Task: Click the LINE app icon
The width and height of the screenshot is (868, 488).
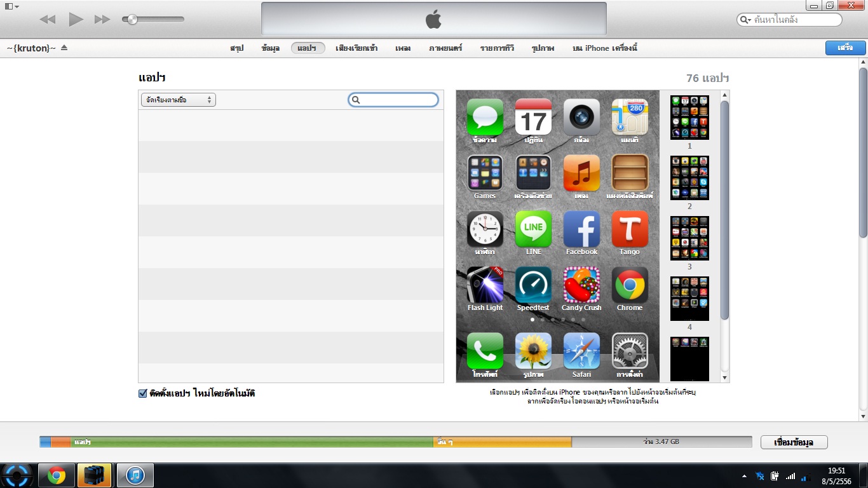Action: (533, 229)
